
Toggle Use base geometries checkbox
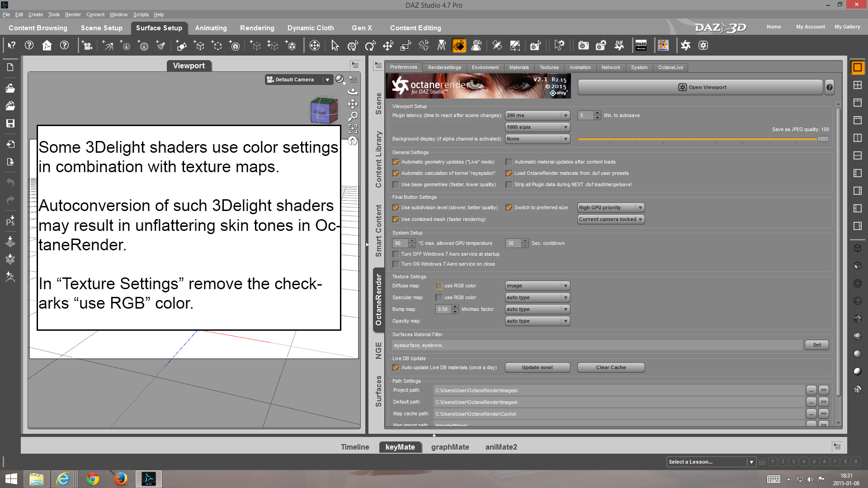[396, 184]
